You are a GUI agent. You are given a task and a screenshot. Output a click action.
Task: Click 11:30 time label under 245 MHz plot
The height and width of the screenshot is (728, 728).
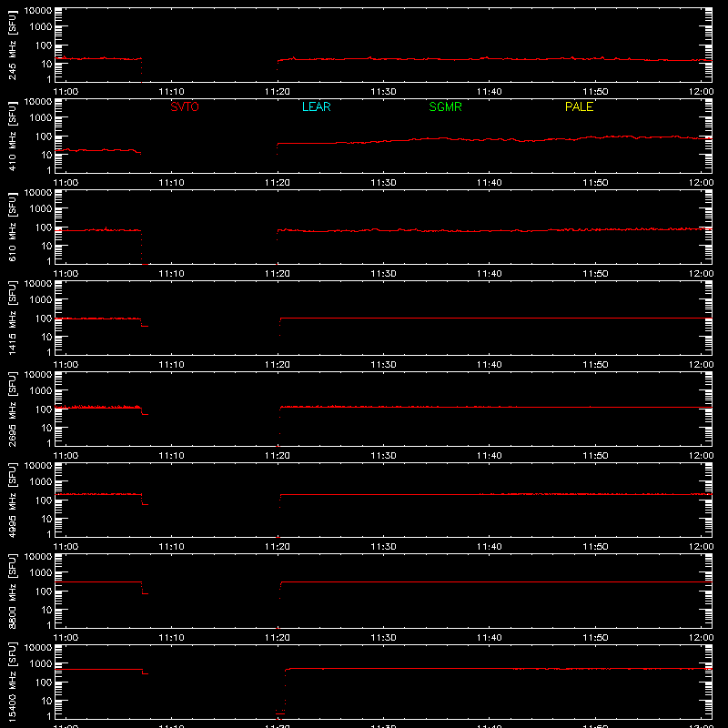(383, 92)
